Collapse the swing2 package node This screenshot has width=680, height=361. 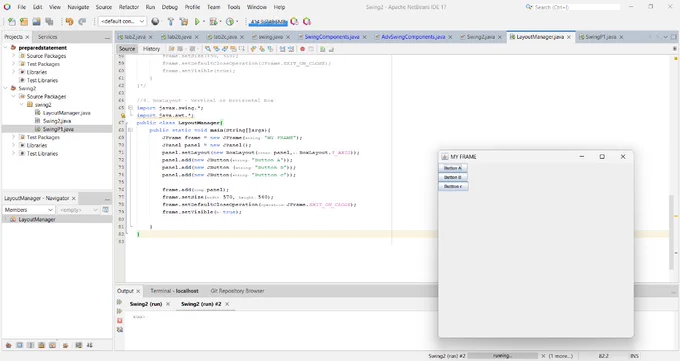point(22,105)
